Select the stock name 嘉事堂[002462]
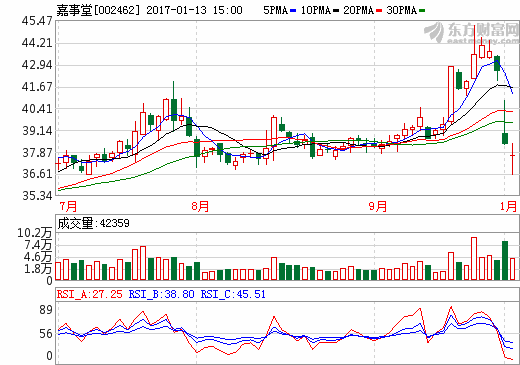 (98, 10)
